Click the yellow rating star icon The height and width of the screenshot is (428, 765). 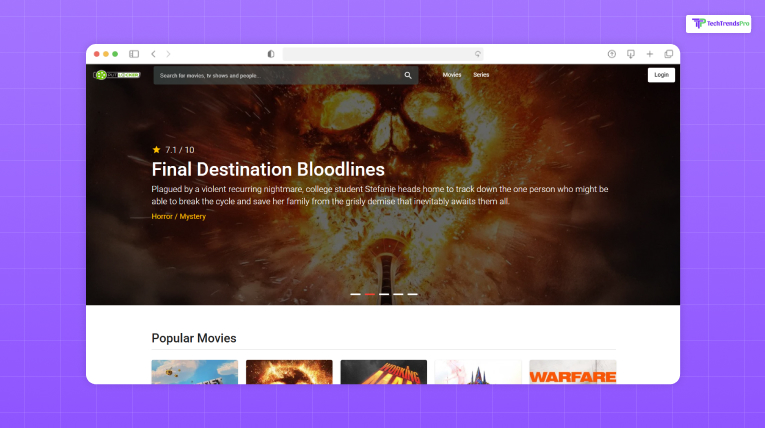156,149
